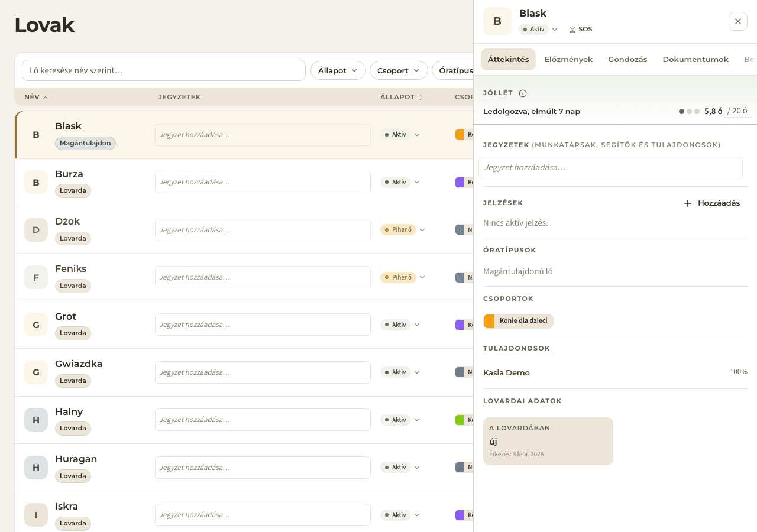Click the Lovarda tag under Burza

pyautogui.click(x=73, y=191)
